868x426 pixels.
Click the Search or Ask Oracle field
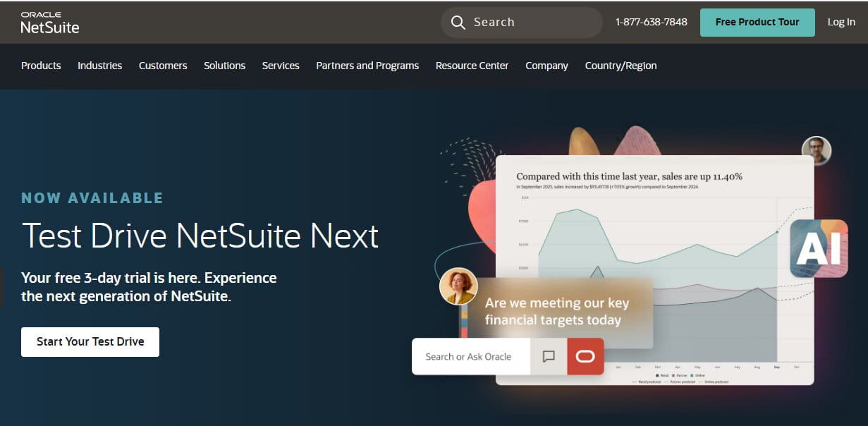[471, 356]
